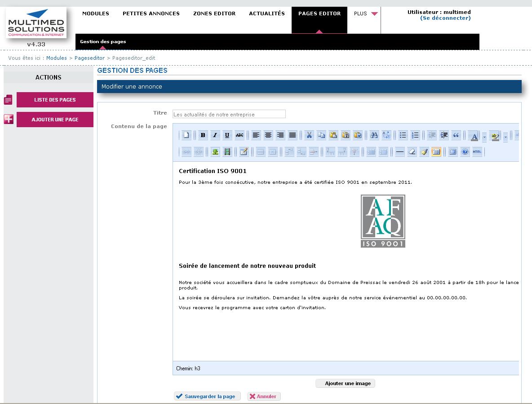Open the edit attributes icon
The height and width of the screenshot is (404, 532).
tap(244, 151)
